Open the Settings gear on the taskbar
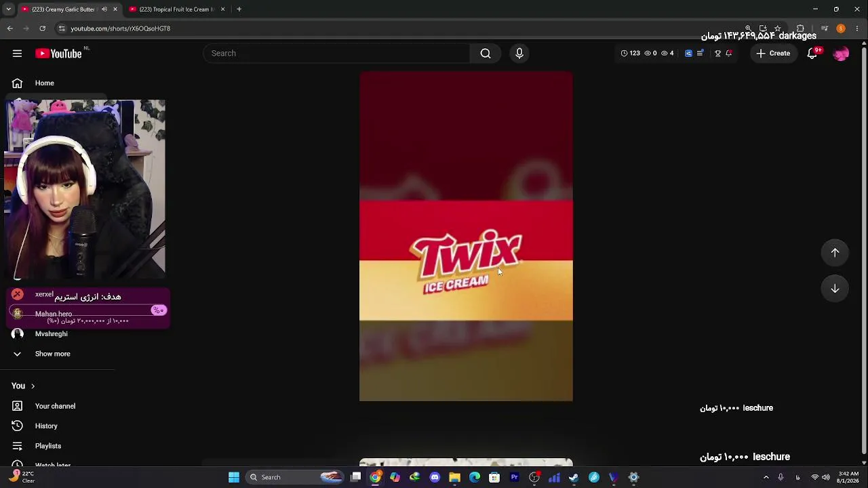 click(633, 477)
